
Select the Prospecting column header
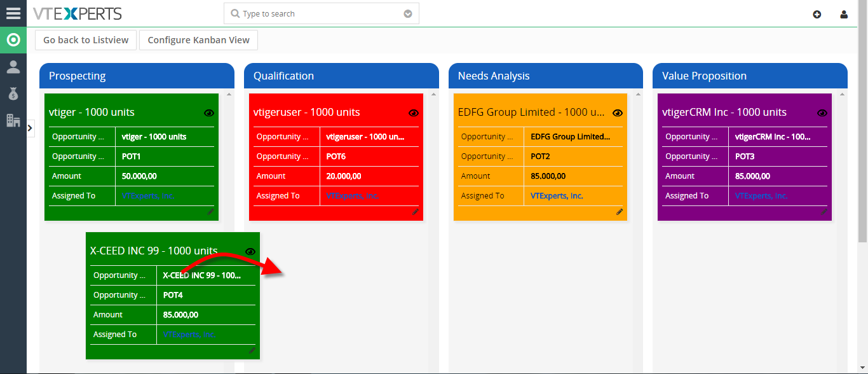coord(137,76)
